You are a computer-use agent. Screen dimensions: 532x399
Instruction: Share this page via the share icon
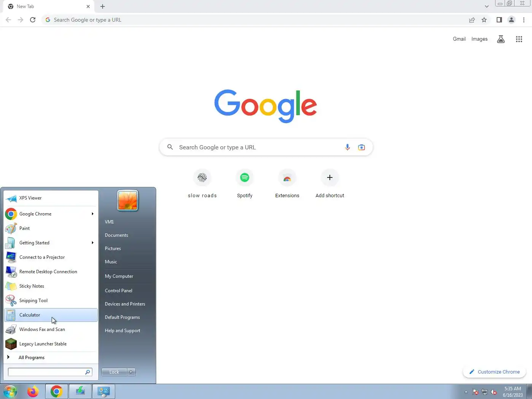click(x=472, y=20)
